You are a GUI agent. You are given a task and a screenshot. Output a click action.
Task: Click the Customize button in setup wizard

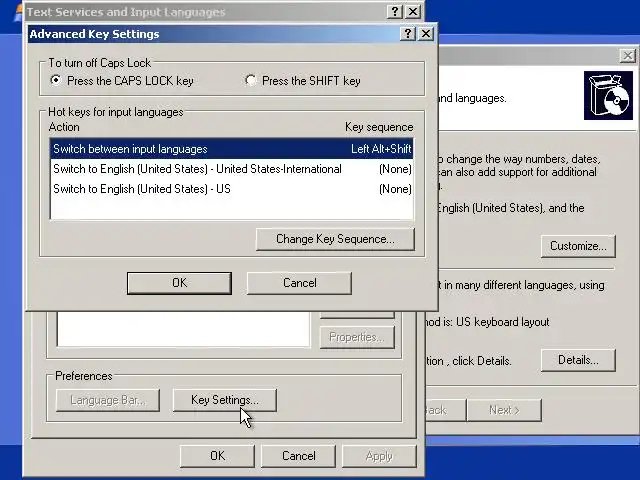point(578,246)
